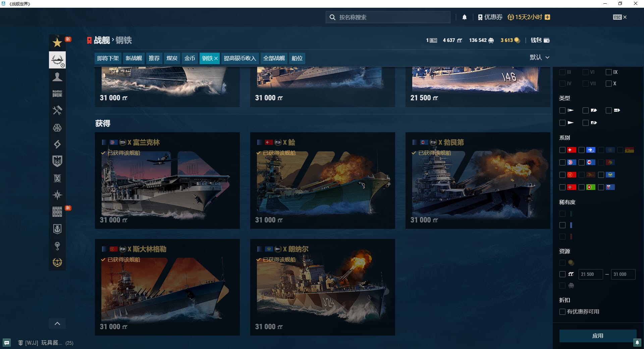Click the anchor wreath icon in sidebar

coord(57,262)
